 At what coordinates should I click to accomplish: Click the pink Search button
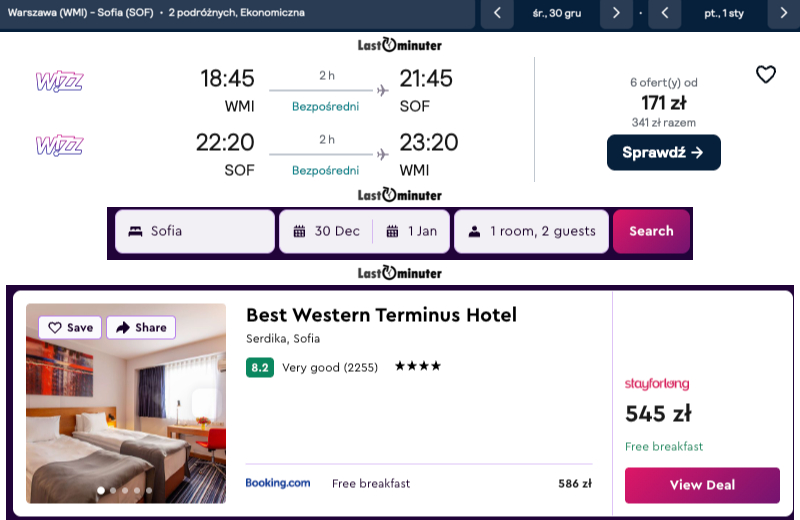tap(651, 231)
